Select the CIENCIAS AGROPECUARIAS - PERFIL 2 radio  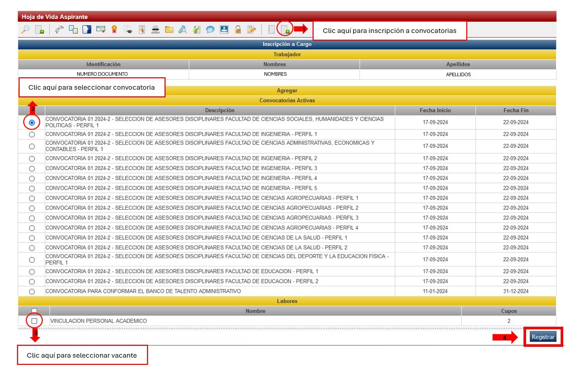(32, 208)
